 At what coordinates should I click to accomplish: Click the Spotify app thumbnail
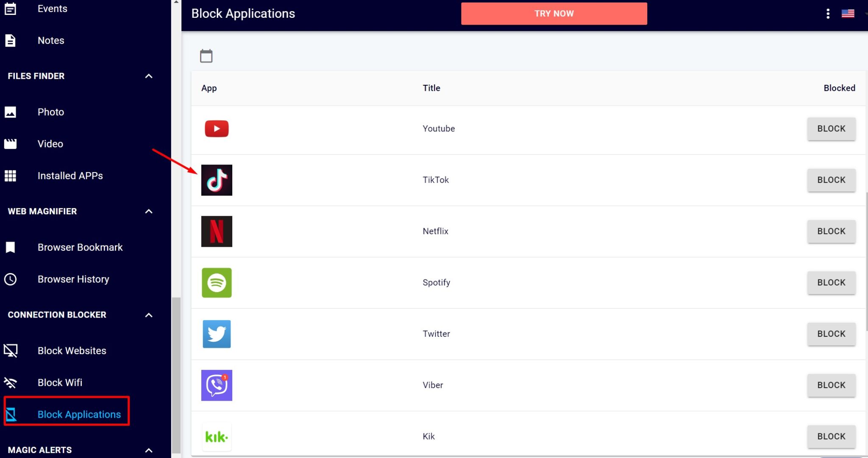(x=217, y=282)
